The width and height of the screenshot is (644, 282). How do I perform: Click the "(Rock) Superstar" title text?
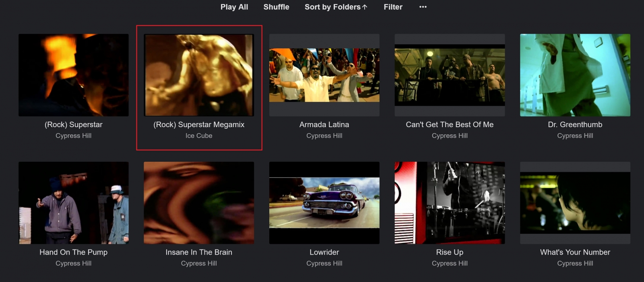pyautogui.click(x=74, y=125)
